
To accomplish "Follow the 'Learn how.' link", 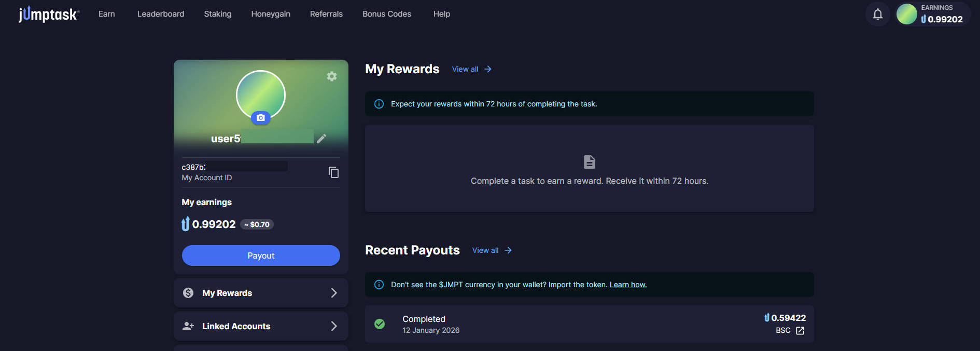I will coord(628,285).
